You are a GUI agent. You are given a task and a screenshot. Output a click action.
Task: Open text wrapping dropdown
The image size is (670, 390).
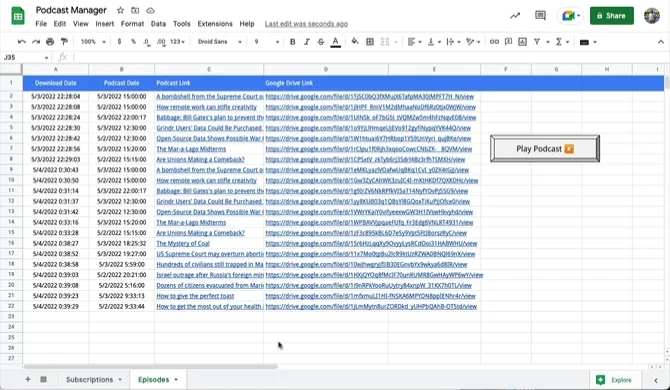[453, 42]
